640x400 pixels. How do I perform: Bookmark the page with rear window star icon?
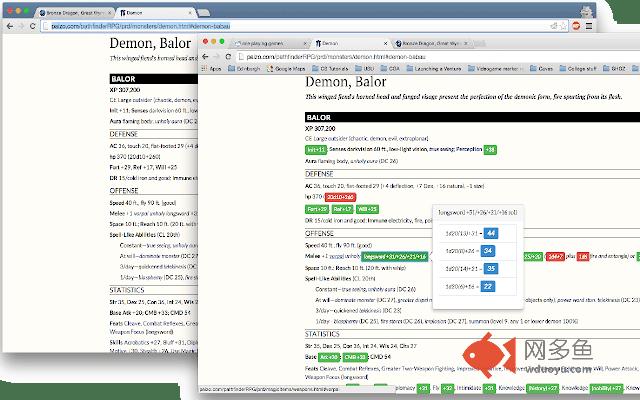pyautogui.click(x=564, y=26)
